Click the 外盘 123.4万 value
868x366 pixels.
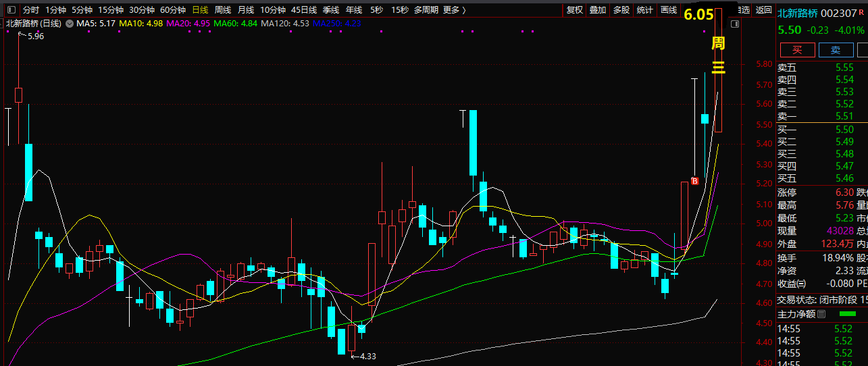pyautogui.click(x=838, y=244)
